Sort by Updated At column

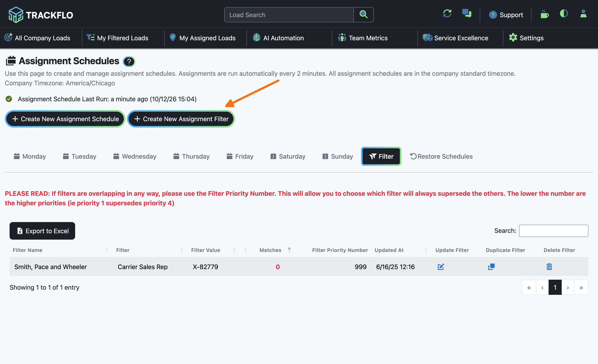401,250
